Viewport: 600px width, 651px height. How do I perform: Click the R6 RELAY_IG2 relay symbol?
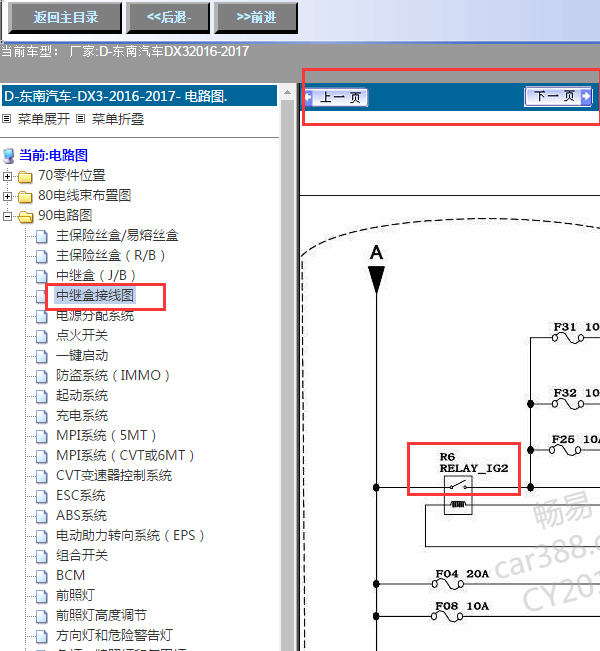coord(458,495)
